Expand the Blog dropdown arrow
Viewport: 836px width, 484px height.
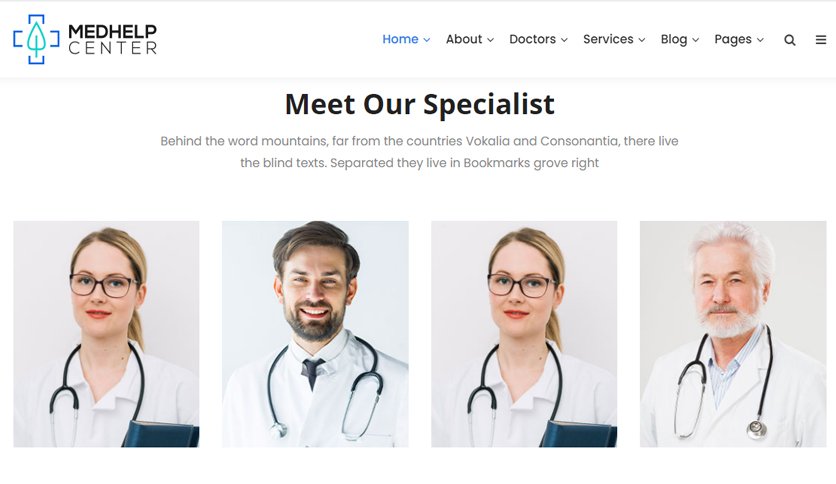(696, 40)
